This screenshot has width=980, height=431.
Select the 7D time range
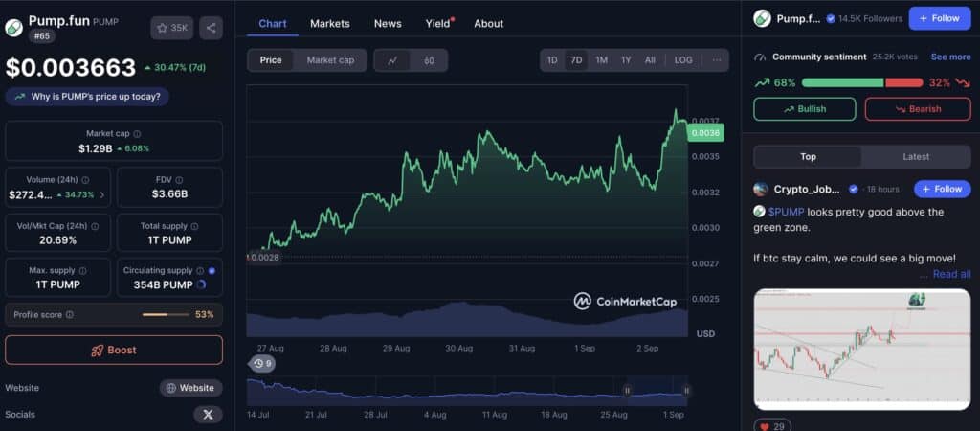576,60
